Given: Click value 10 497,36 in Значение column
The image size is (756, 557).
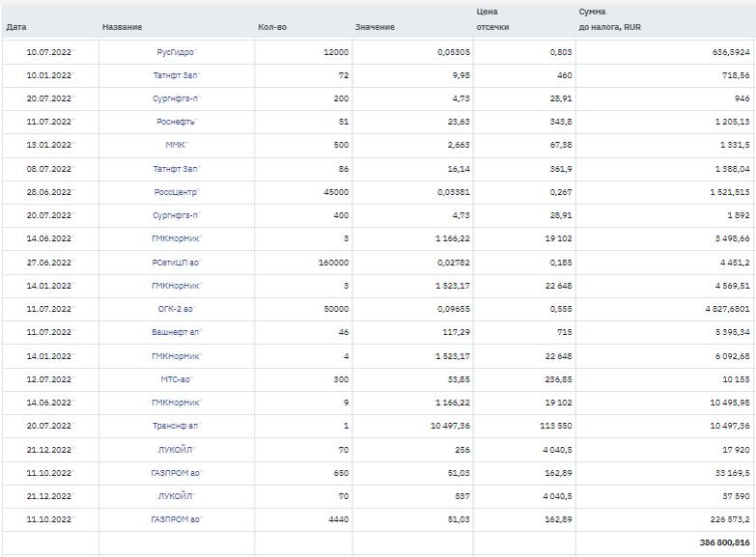Looking at the screenshot, I should coord(450,426).
